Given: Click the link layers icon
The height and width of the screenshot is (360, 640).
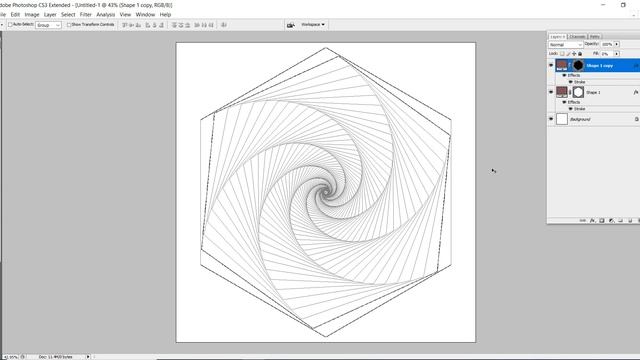Looking at the screenshot, I should [583, 220].
